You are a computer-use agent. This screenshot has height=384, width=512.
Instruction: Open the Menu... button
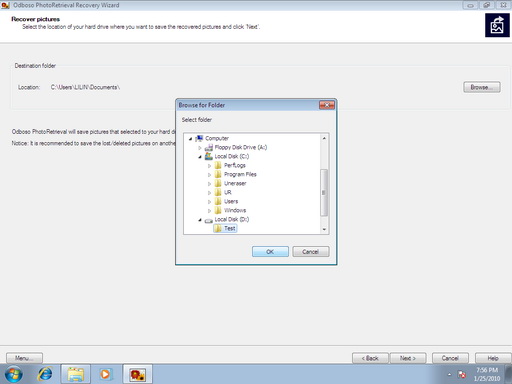coord(24,358)
